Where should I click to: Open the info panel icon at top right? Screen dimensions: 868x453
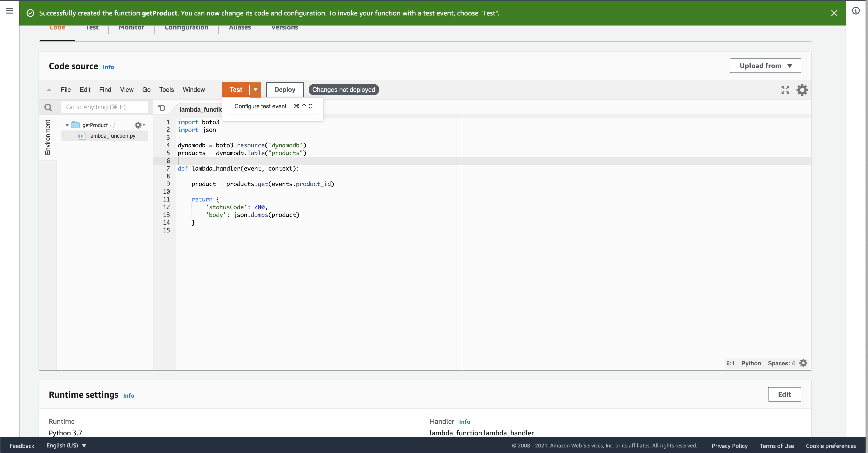point(855,11)
